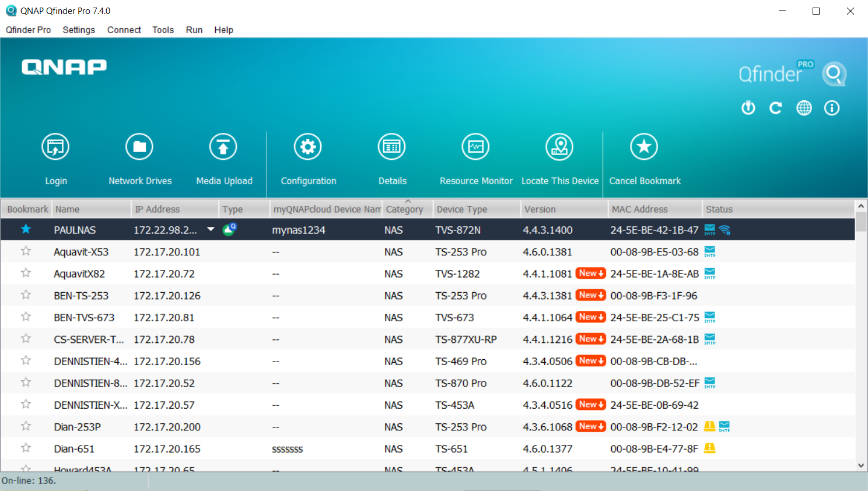Open the Run menu
This screenshot has height=491, width=868.
click(194, 30)
